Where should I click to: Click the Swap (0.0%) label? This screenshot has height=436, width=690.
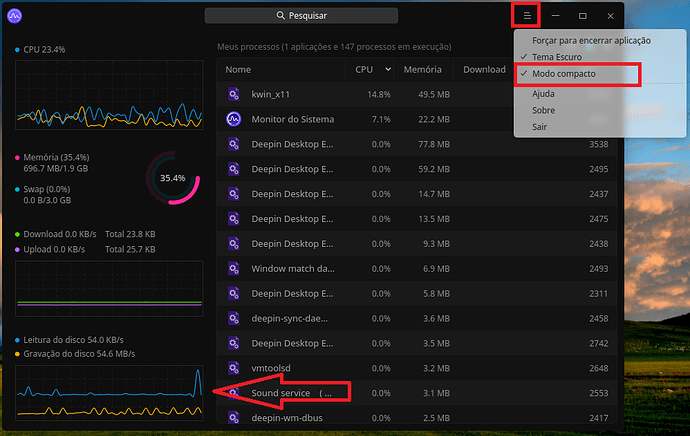click(x=47, y=189)
